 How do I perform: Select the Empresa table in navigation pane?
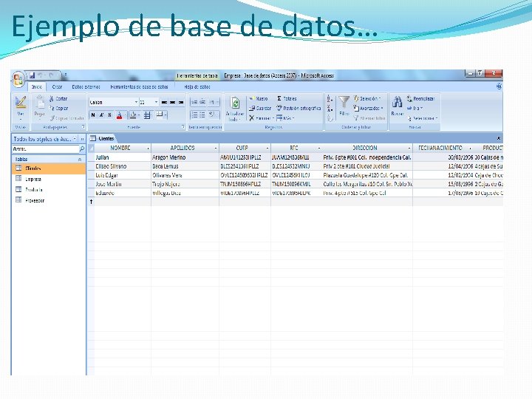coord(49,179)
